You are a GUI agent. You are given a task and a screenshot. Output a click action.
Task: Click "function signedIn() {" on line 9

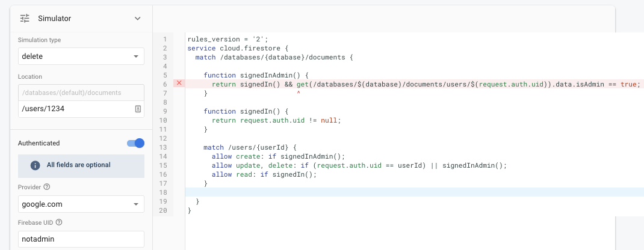[x=246, y=111]
